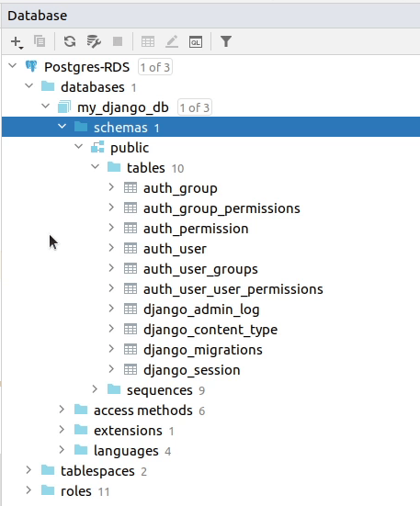The height and width of the screenshot is (506, 420).
Task: Collapse the tables folder chevron
Action: (96, 166)
